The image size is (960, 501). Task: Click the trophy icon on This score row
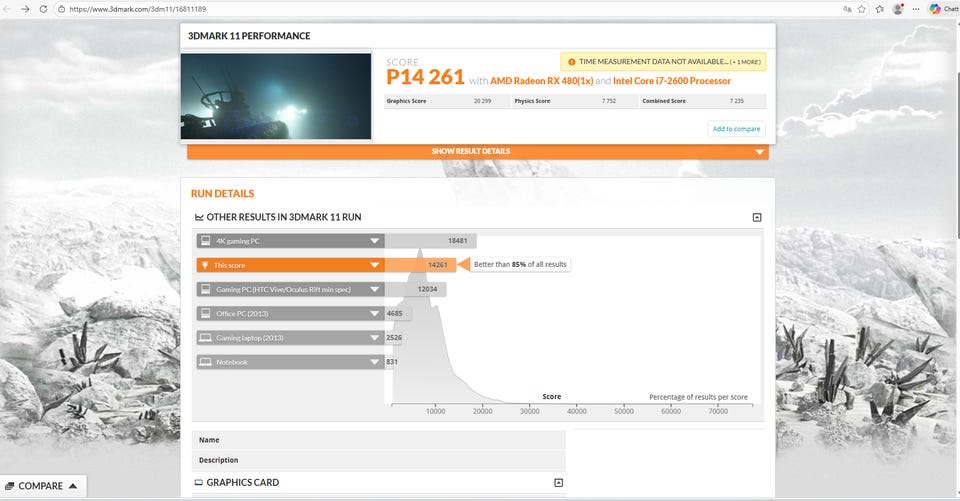pyautogui.click(x=205, y=265)
